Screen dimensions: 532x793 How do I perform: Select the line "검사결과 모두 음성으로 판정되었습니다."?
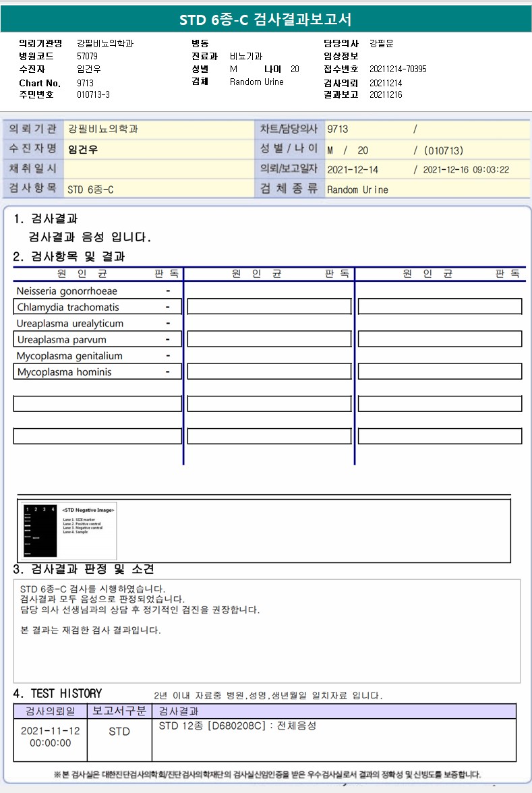pos(102,599)
